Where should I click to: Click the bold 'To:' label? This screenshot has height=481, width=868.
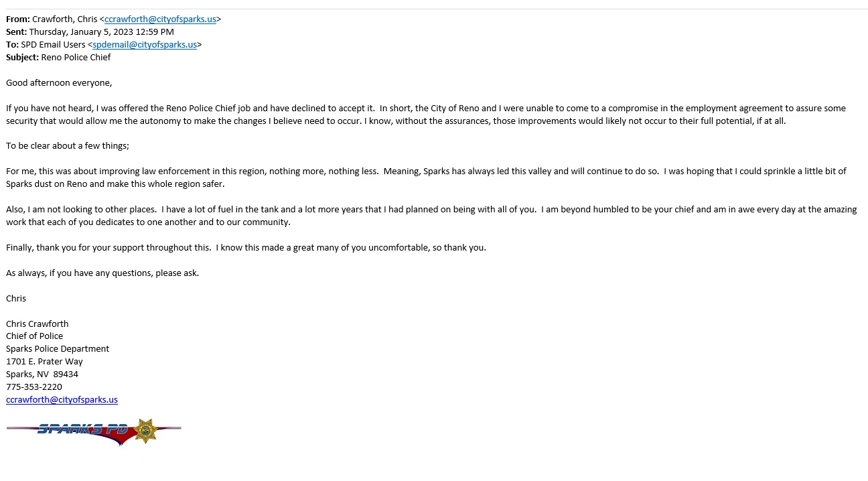[x=12, y=45]
